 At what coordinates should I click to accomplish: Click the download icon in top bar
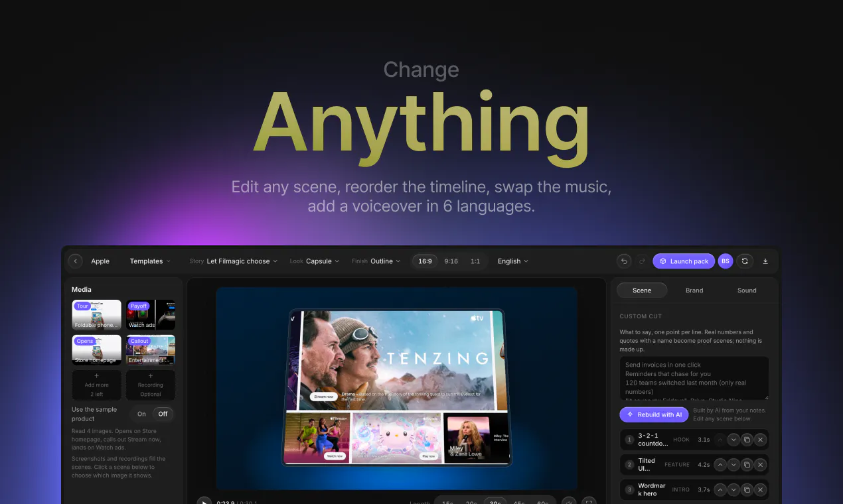point(765,261)
